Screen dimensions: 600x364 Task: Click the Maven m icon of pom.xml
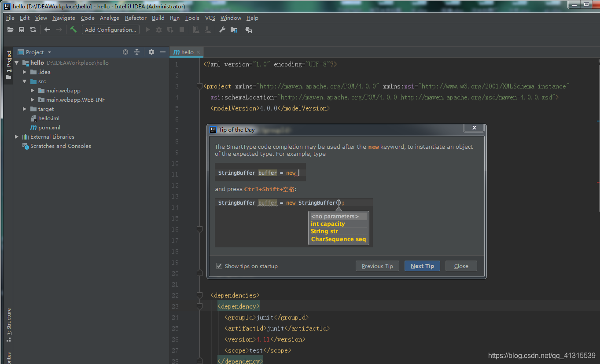point(33,128)
